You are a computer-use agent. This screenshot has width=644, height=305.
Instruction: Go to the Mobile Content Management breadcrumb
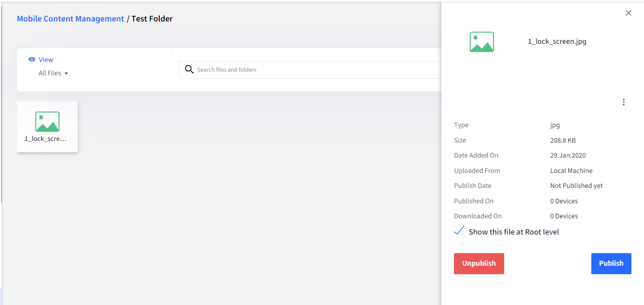(71, 19)
